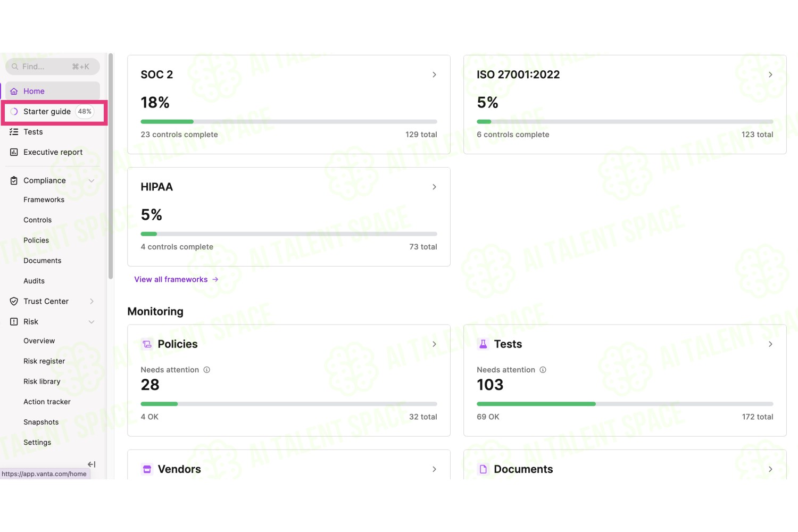Collapse the Risk section chevron
This screenshot has width=798, height=532.
pyautogui.click(x=92, y=322)
